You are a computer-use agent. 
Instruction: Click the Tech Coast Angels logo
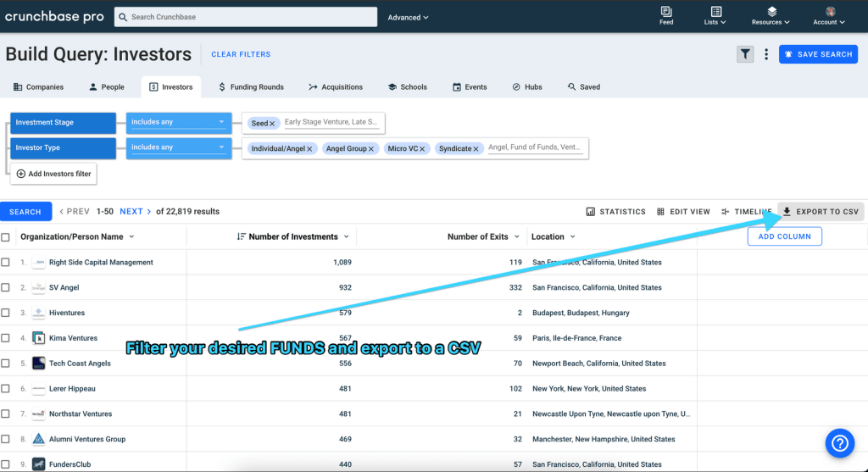39,364
